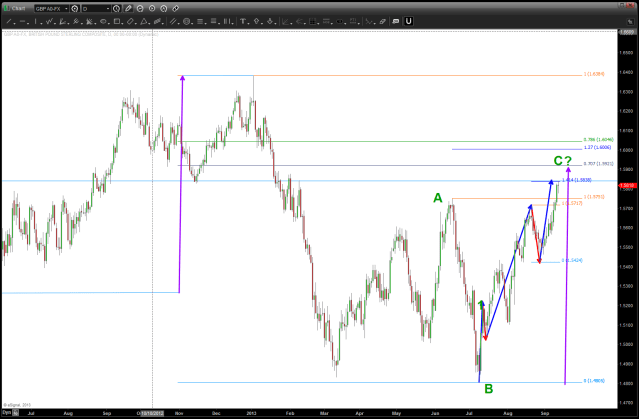Select the up arrow marker tool
Image resolution: width=639 pixels, height=419 pixels.
[256, 21]
